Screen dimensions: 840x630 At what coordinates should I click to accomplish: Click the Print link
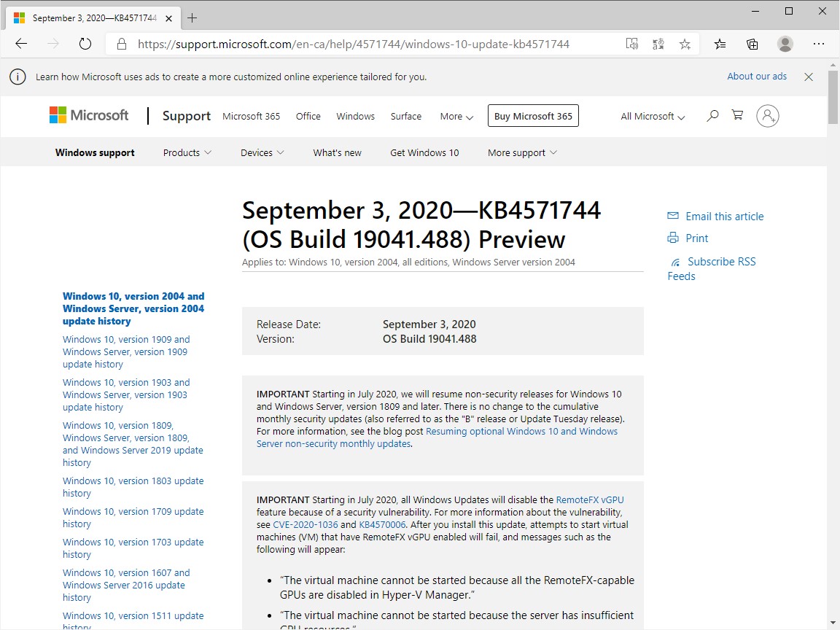tap(696, 238)
